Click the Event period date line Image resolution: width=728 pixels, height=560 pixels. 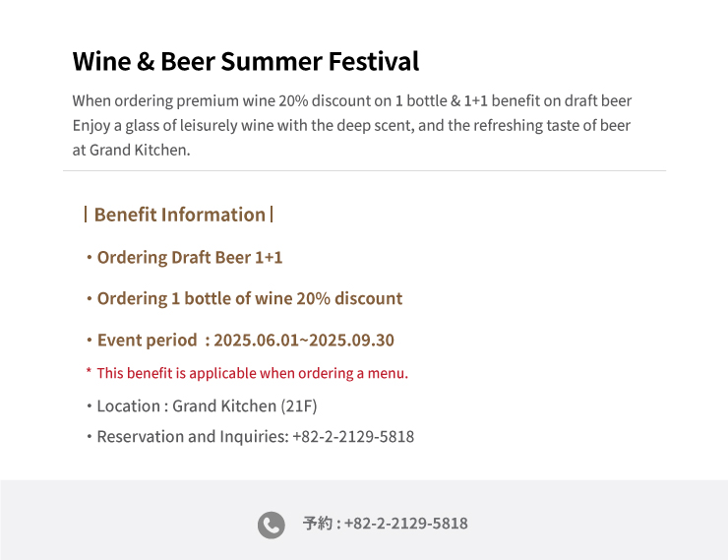(x=240, y=340)
